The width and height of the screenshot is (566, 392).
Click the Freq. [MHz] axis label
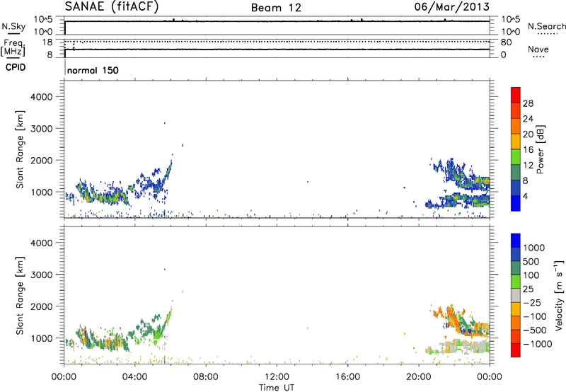(x=13, y=48)
